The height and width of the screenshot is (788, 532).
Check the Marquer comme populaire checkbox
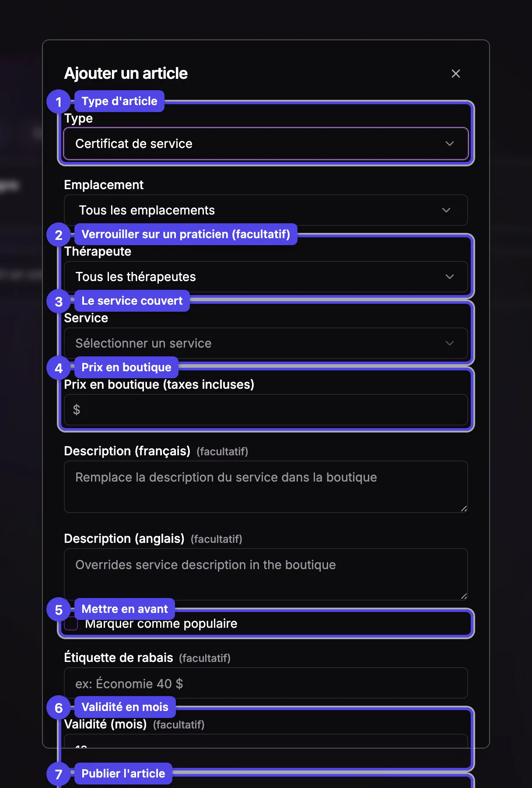(x=71, y=624)
